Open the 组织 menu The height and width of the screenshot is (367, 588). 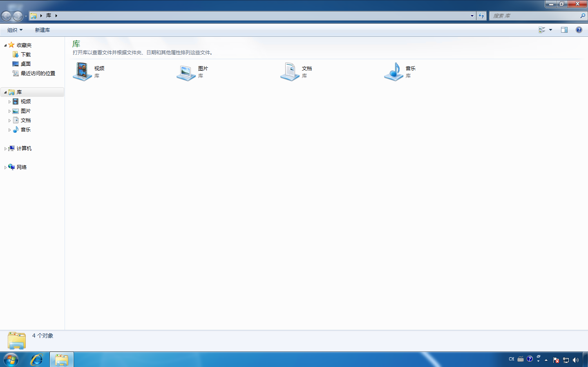coord(15,30)
